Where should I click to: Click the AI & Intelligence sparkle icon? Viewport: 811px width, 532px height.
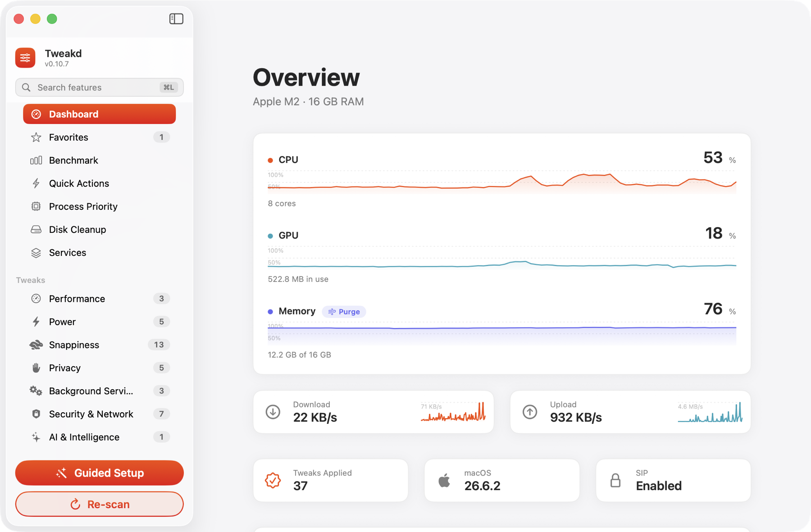pos(36,437)
